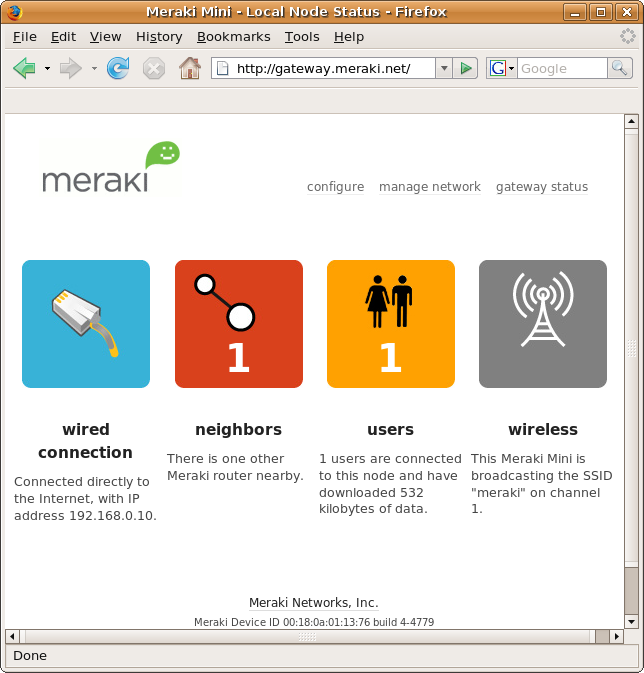Image resolution: width=644 pixels, height=673 pixels.
Task: Open the File menu
Action: pos(24,37)
